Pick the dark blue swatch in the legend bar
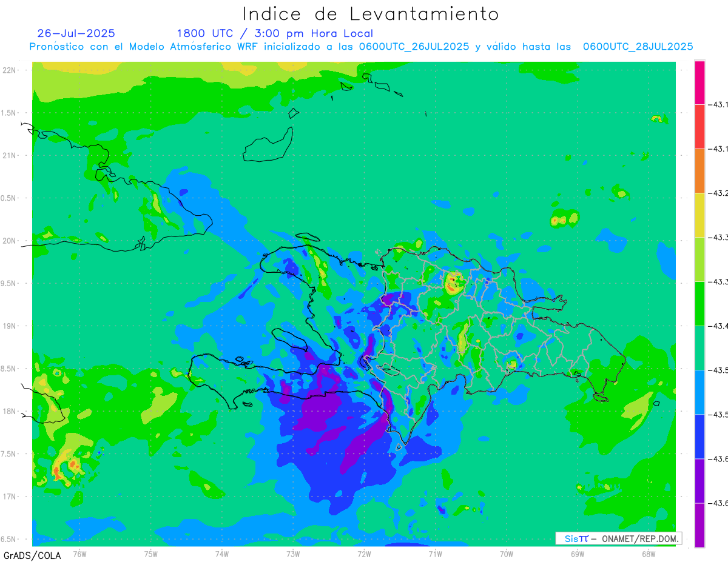 coord(699,437)
